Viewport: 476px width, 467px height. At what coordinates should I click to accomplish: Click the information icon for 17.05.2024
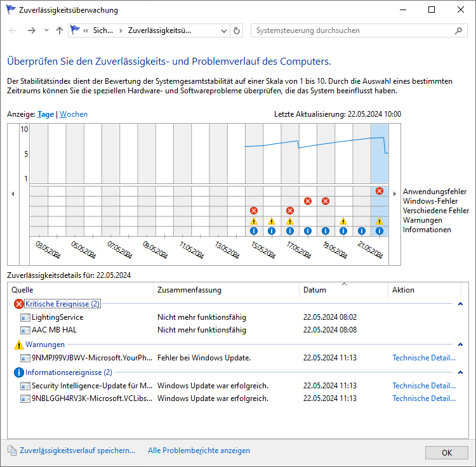pyautogui.click(x=290, y=231)
